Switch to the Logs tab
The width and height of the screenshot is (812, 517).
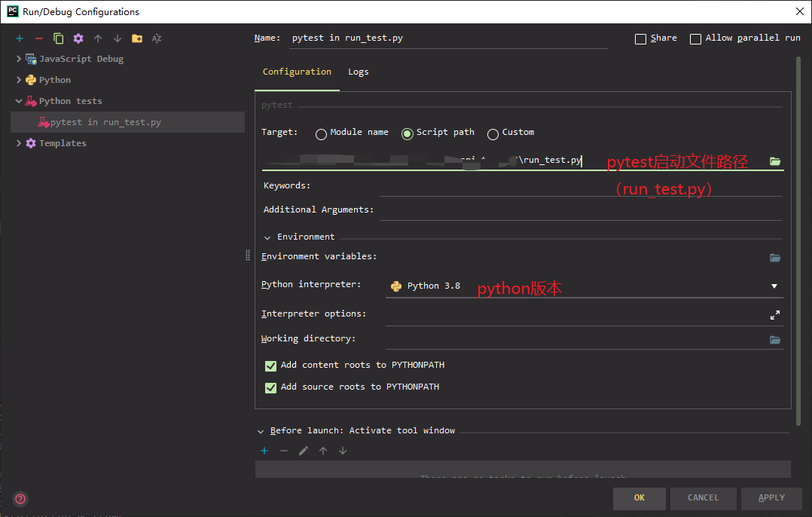tap(358, 72)
